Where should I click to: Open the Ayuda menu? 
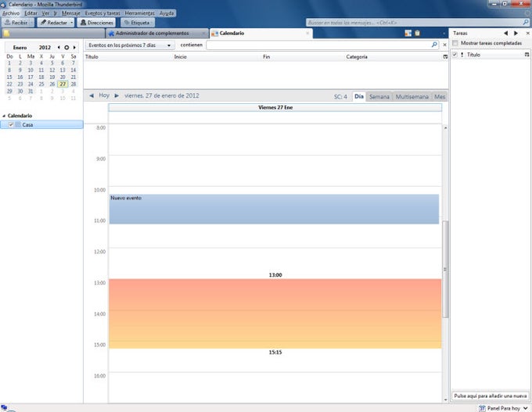[167, 13]
